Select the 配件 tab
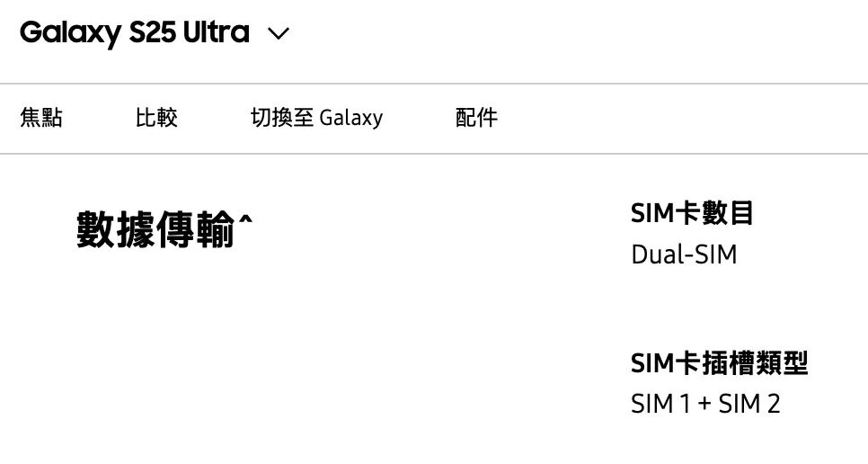The height and width of the screenshot is (464, 868). (476, 118)
